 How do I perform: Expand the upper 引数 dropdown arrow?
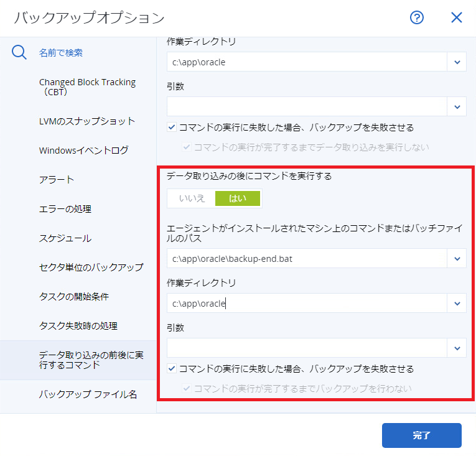457,106
